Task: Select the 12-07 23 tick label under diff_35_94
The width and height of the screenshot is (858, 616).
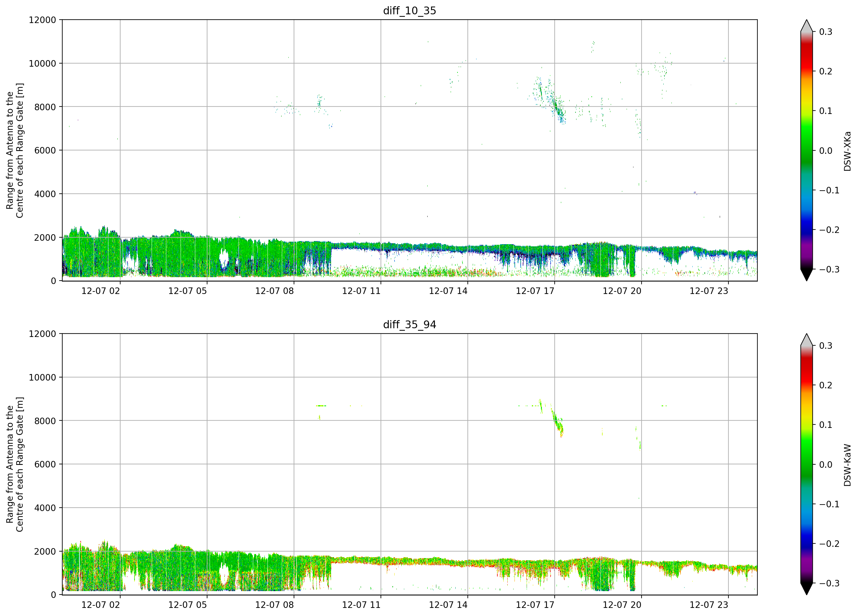Action: (709, 605)
